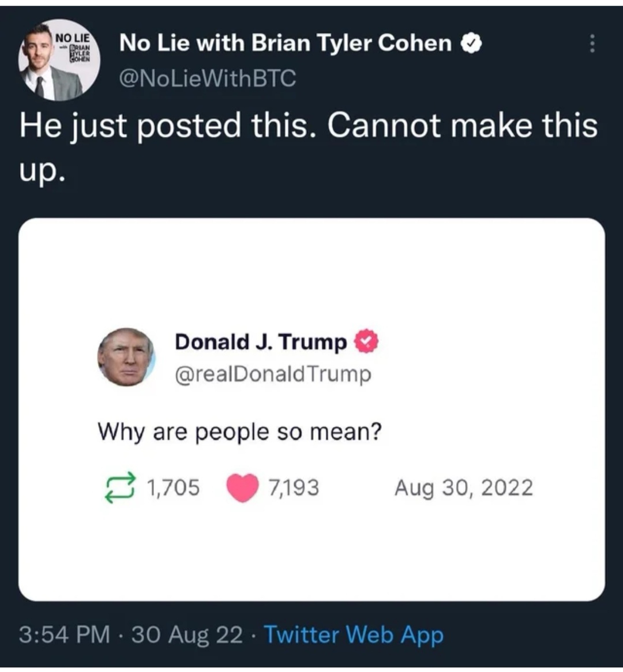Click the 3:54 PM timestamp
This screenshot has height=672, width=623.
click(64, 635)
